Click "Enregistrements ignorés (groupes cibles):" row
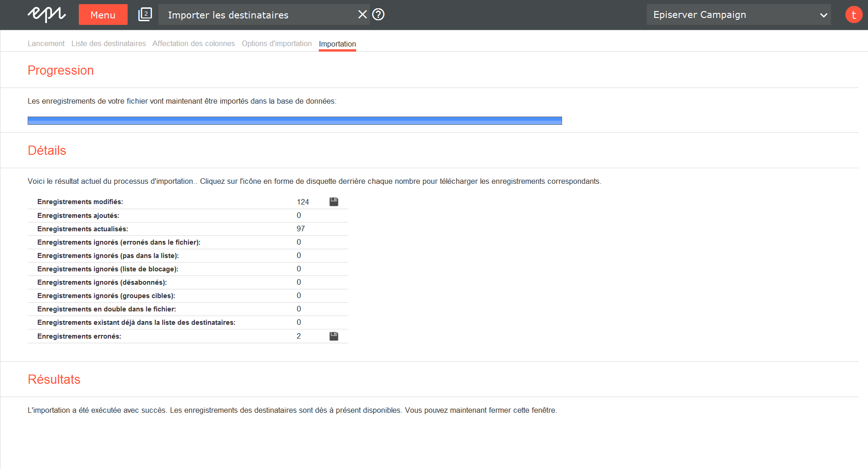868x469 pixels. pyautogui.click(x=188, y=296)
